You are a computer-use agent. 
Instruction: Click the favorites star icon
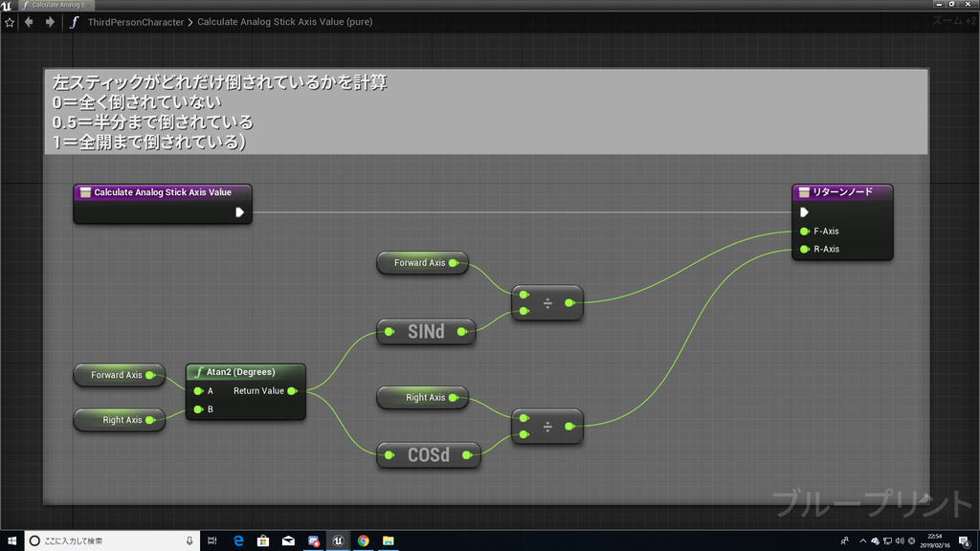10,22
